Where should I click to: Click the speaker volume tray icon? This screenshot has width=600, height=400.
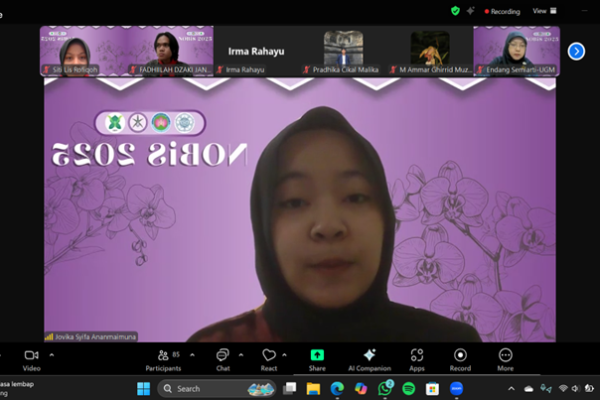click(x=575, y=389)
